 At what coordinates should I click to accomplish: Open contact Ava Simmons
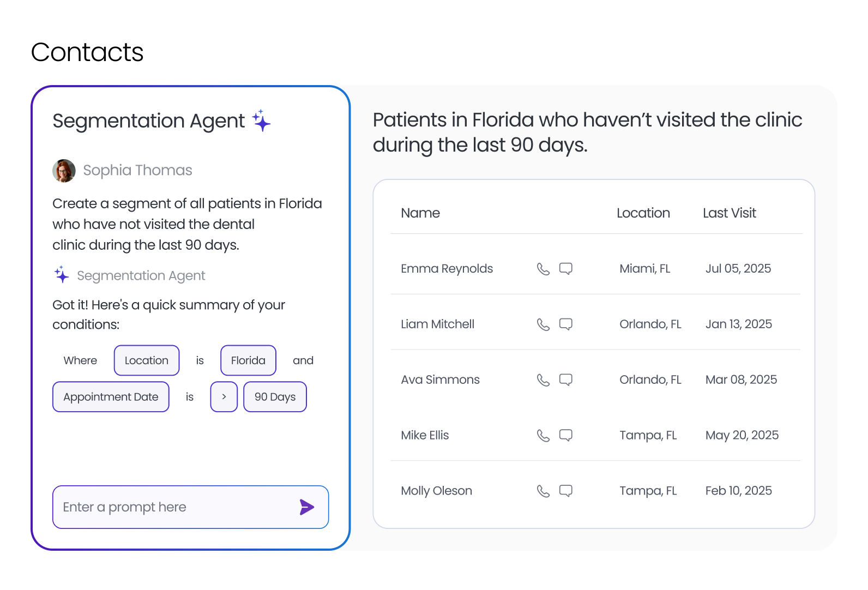(440, 380)
